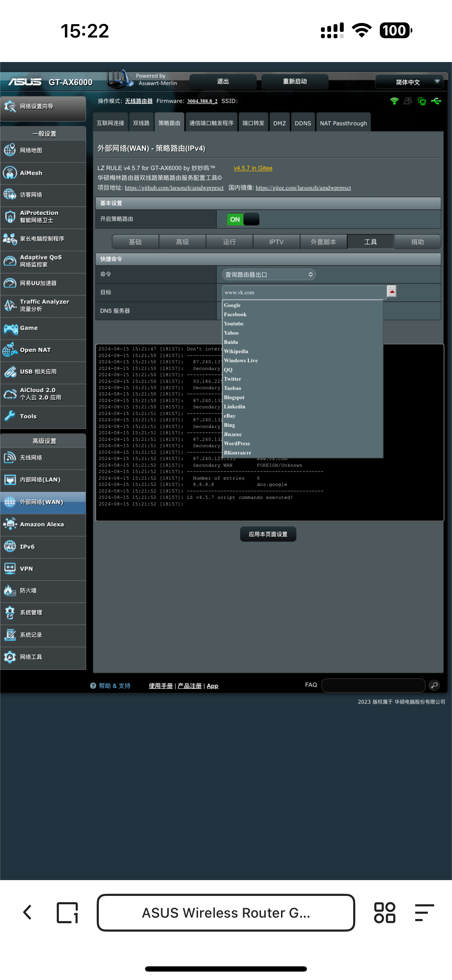
Task: Open LAN (内部网络) settings icon
Action: tap(10, 480)
